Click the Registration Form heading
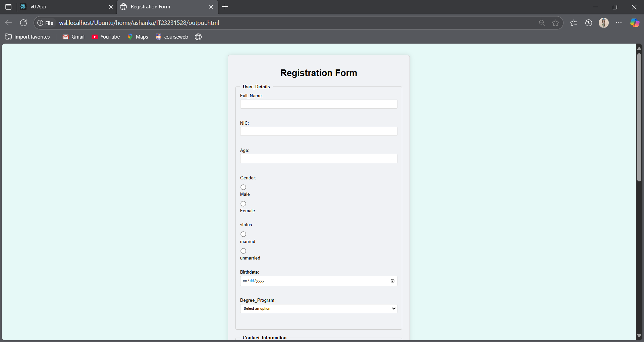 [x=319, y=73]
